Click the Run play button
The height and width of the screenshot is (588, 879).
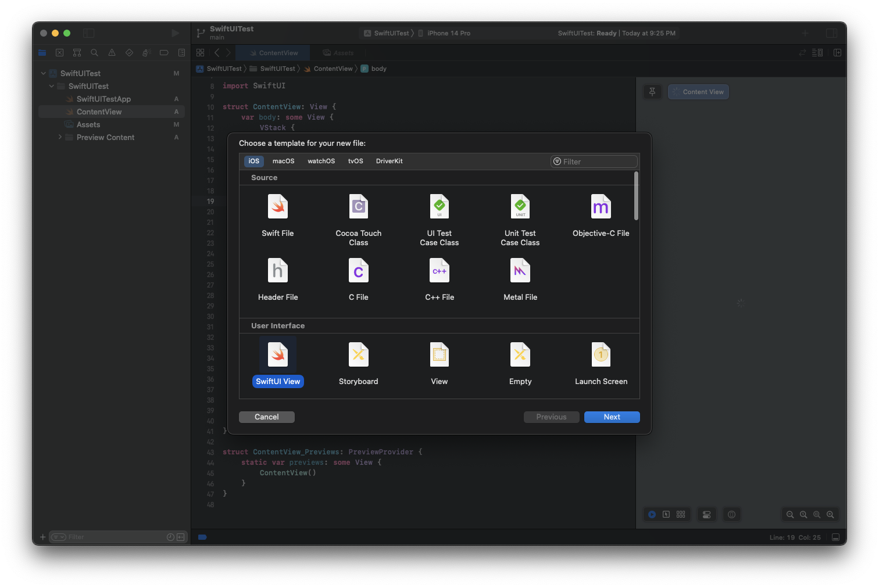click(175, 33)
